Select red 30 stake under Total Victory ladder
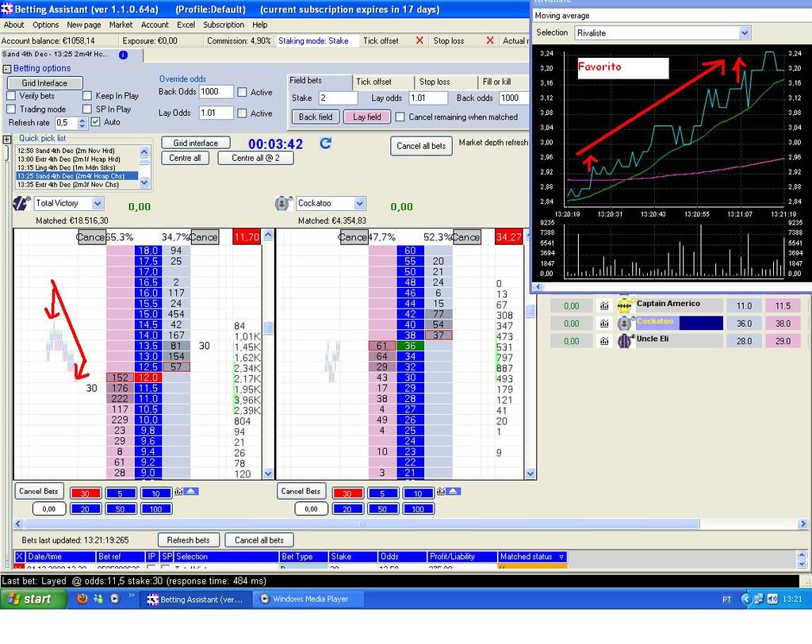 [x=85, y=493]
